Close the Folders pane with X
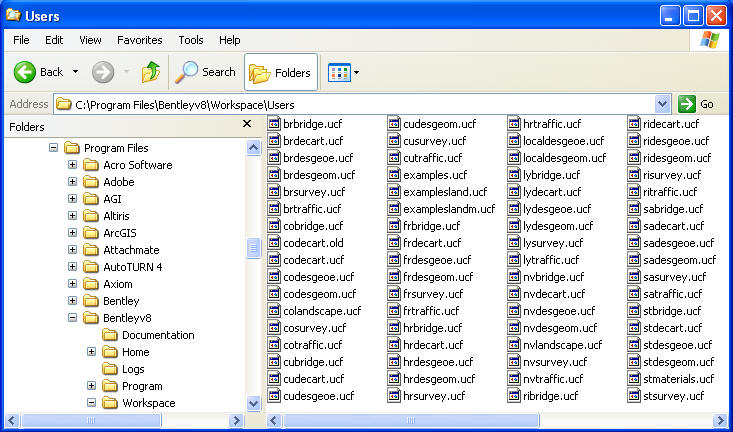Image resolution: width=733 pixels, height=432 pixels. (x=247, y=124)
